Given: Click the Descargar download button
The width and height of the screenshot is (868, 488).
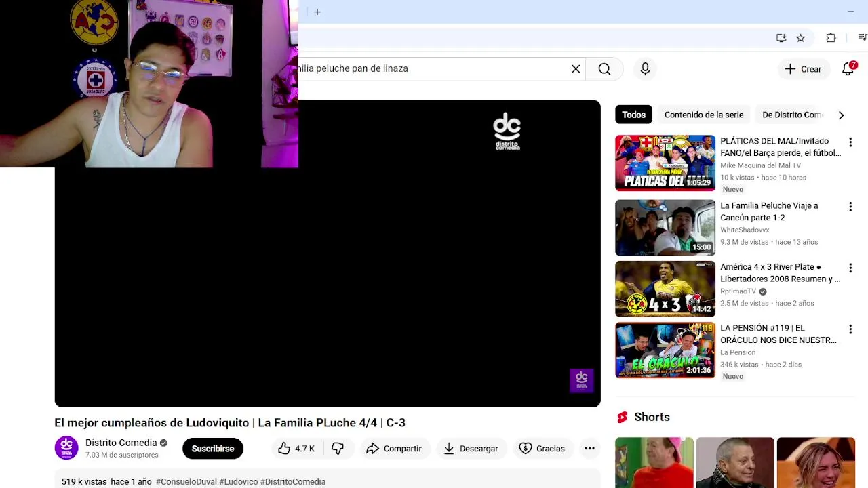Looking at the screenshot, I should pos(471,449).
